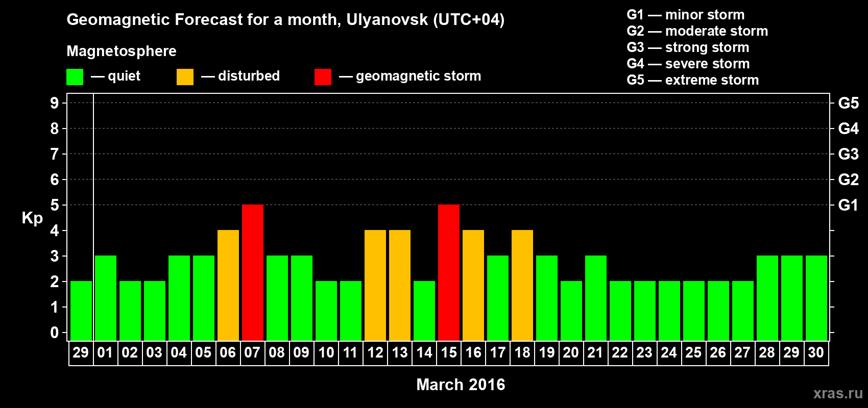Click the green bar for day 14
This screenshot has width=868, height=408.
pyautogui.click(x=424, y=311)
